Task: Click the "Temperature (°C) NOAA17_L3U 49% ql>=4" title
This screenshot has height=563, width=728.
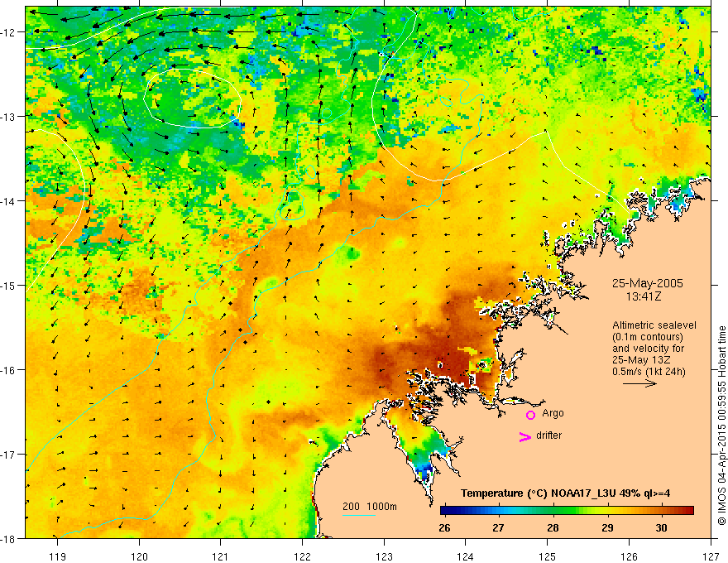Action: click(x=565, y=493)
